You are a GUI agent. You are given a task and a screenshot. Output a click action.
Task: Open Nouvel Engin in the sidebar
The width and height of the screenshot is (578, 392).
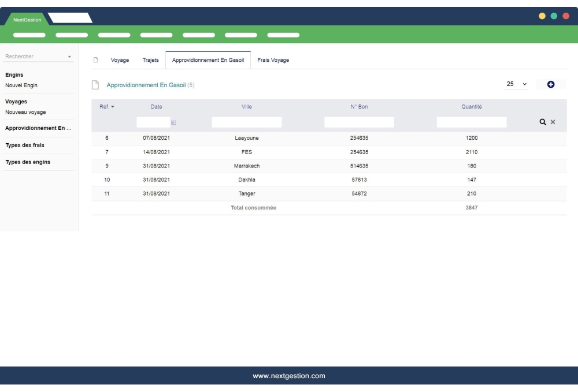tap(21, 85)
